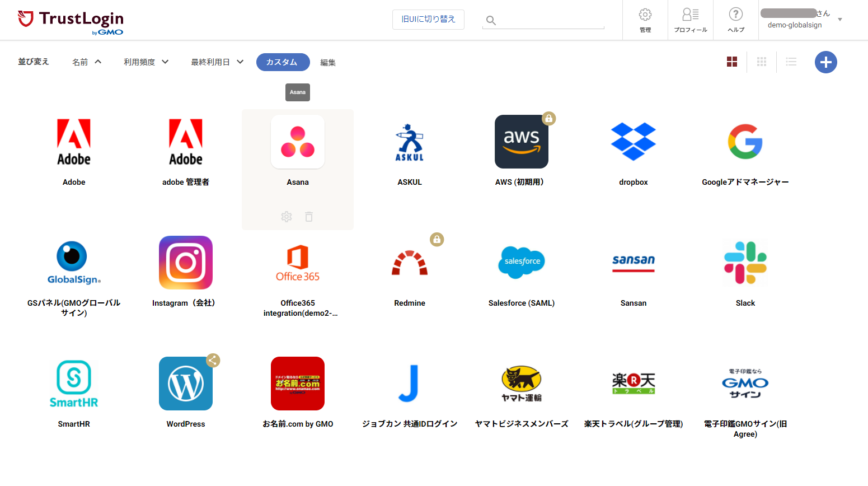Screen dimensions: 868x486
Task: Switch to small grid view
Action: 762,62
